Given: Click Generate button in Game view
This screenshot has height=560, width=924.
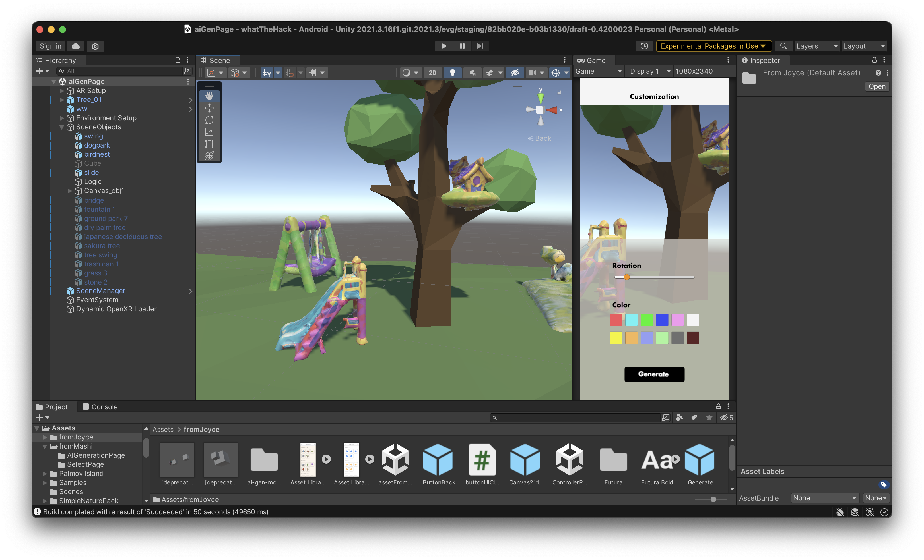Looking at the screenshot, I should point(654,374).
